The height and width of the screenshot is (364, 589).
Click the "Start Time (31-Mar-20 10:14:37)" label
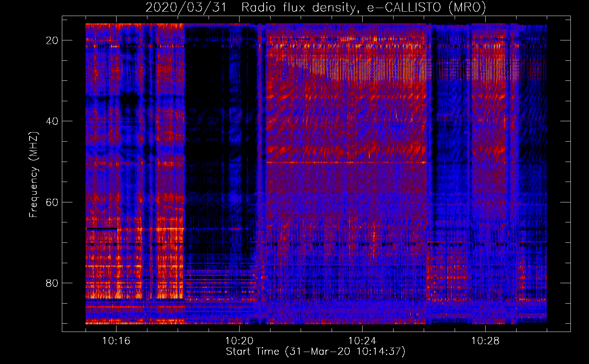316,352
